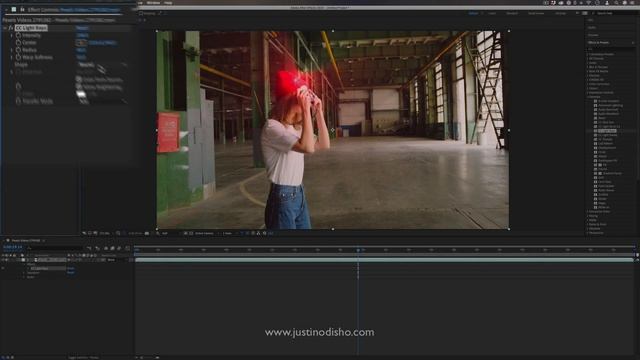The height and width of the screenshot is (360, 640).
Task: Select the Advanced Lightning effect
Action: (x=610, y=105)
